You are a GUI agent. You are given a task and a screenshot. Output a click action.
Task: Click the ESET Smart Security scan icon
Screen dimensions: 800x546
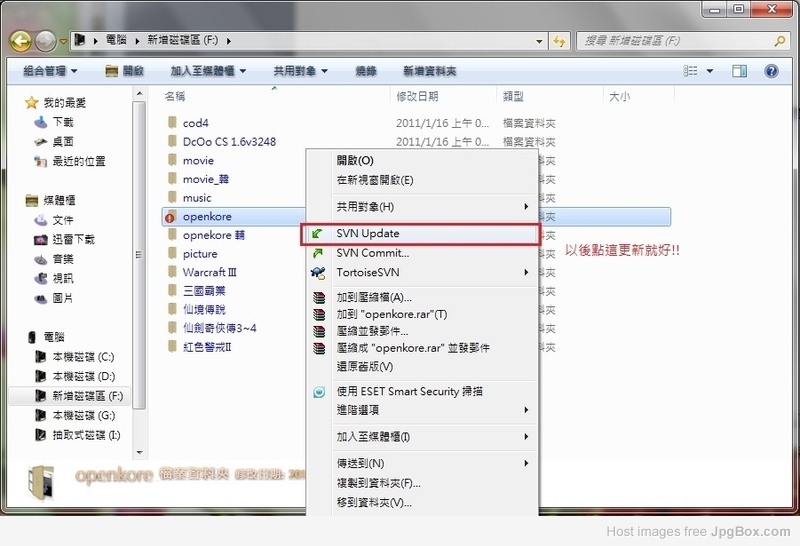(x=318, y=391)
